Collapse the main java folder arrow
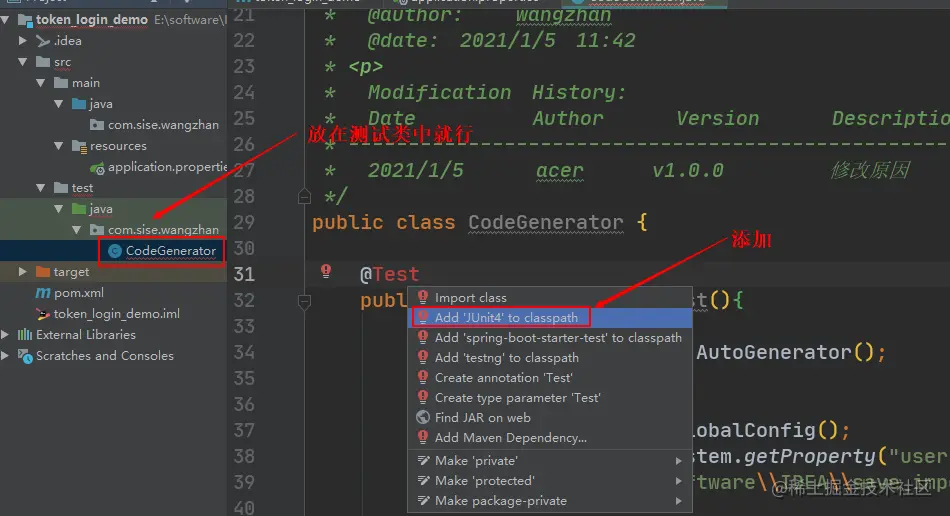This screenshot has height=516, width=950. 59,104
